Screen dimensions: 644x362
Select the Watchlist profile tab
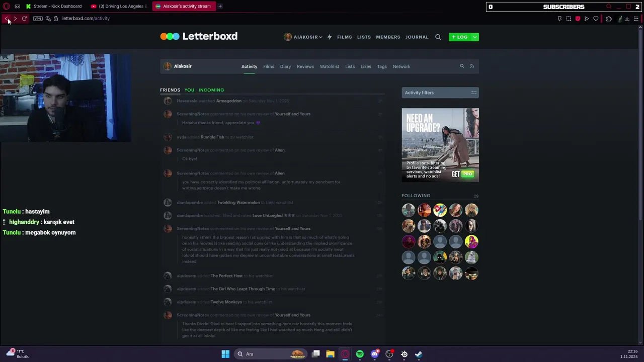point(330,66)
